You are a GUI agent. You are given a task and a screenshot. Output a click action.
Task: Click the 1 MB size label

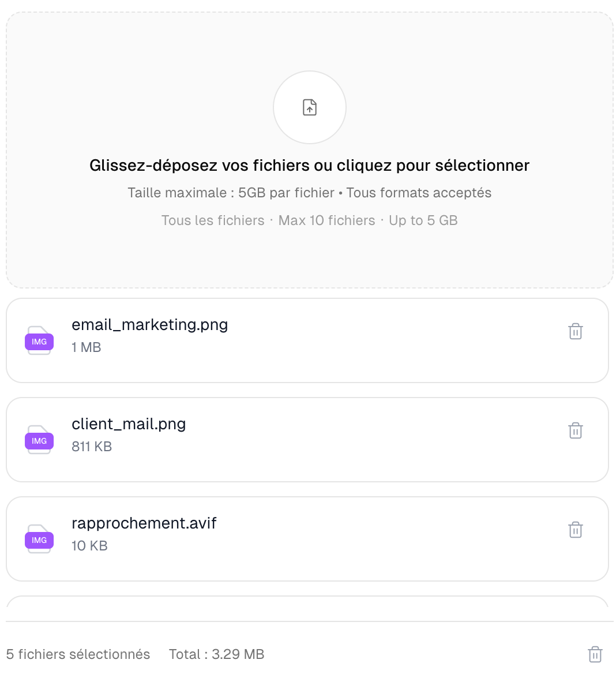point(86,347)
